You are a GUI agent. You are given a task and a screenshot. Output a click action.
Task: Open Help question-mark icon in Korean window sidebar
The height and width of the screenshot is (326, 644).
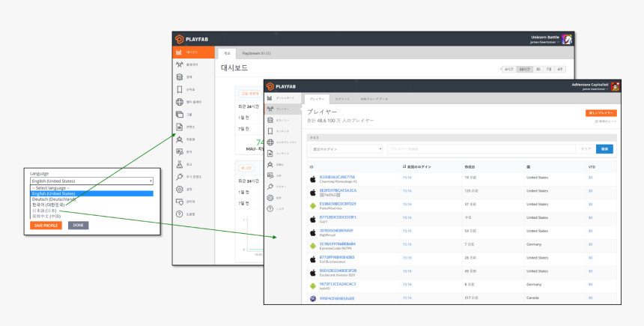180,214
